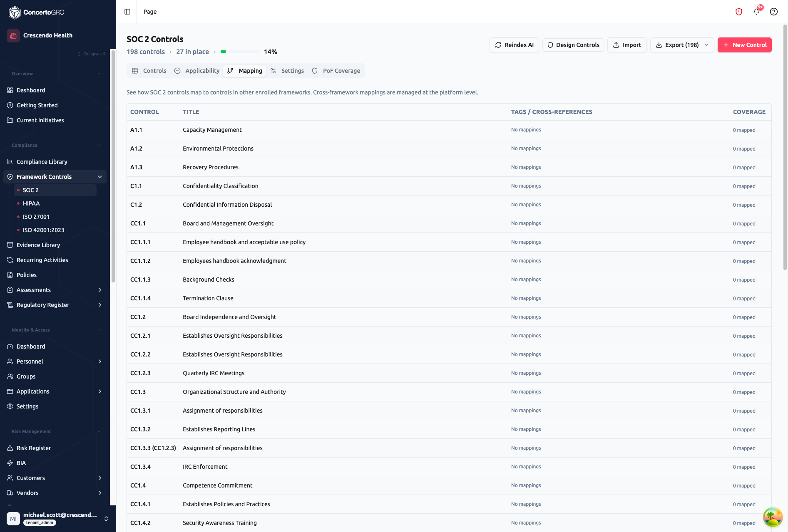The image size is (788, 532).
Task: Click the Crescendo Health tenant icon
Action: 13,35
